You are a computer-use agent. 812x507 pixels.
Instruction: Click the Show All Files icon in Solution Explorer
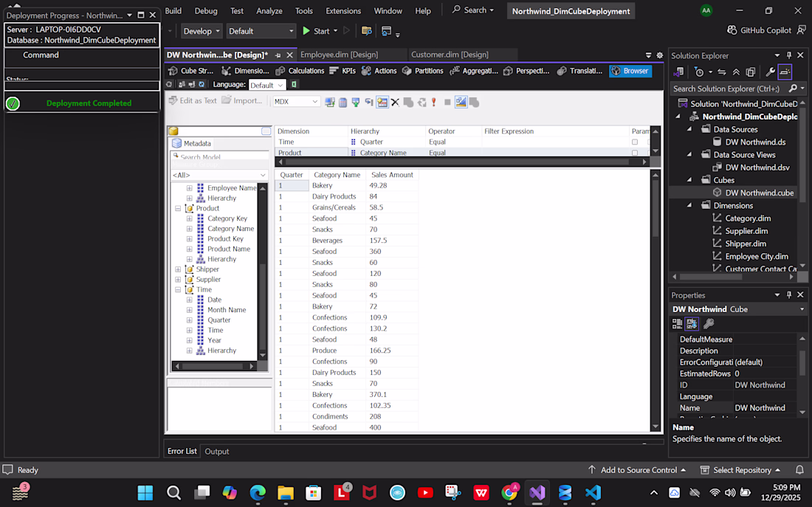(751, 72)
